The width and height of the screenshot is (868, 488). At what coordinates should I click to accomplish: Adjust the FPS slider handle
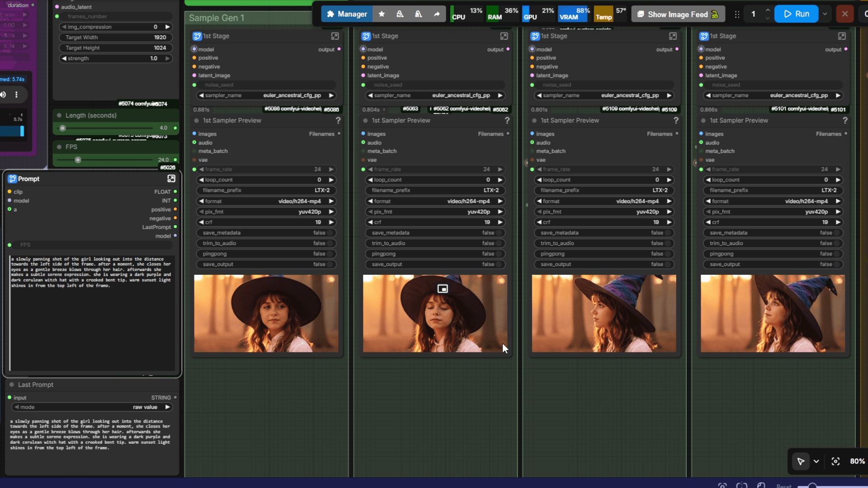78,160
